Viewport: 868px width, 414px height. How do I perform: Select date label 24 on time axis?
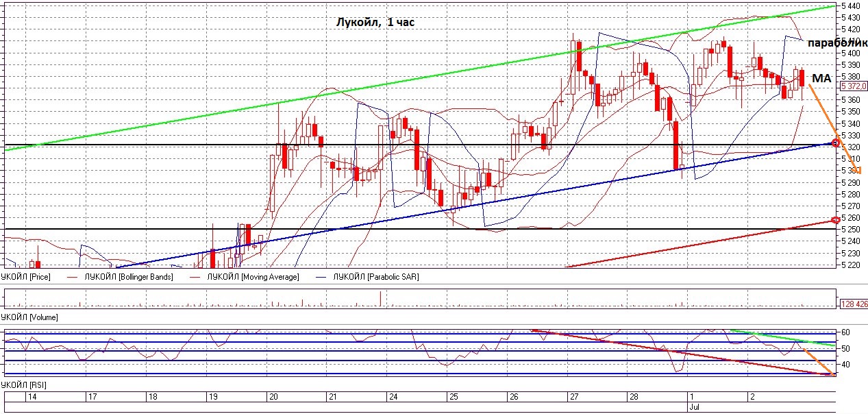coord(393,397)
